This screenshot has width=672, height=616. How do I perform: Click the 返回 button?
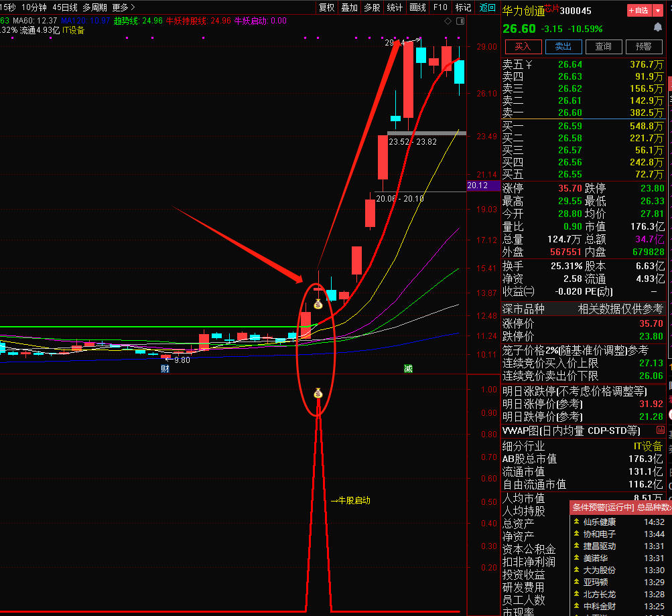[x=487, y=7]
